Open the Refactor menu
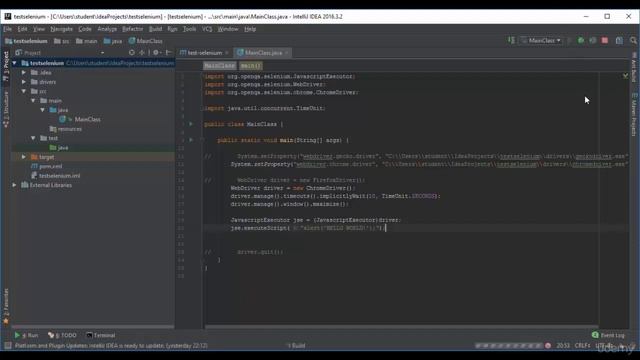Image resolution: width=640 pixels, height=360 pixels. pyautogui.click(x=133, y=29)
